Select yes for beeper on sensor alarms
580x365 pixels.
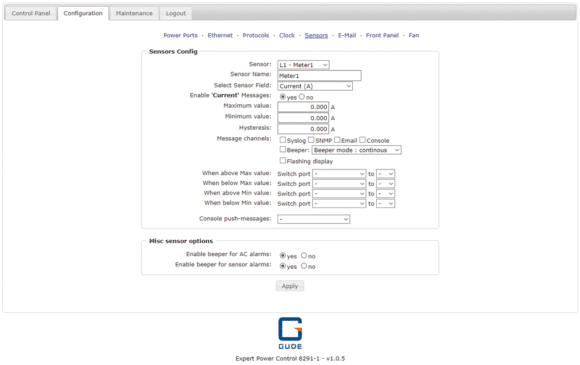(283, 266)
